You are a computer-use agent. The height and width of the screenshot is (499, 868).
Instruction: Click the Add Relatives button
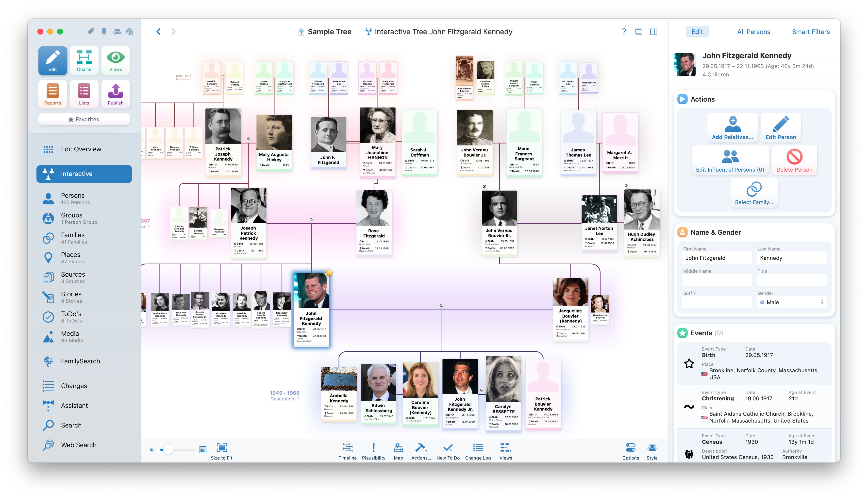[x=733, y=127]
